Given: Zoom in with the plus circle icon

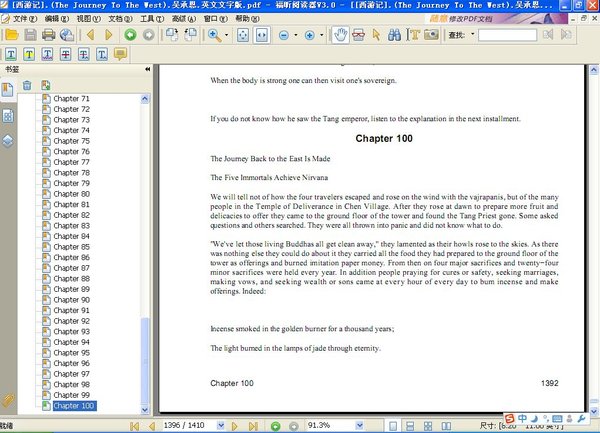Looking at the screenshot, I should [310, 35].
